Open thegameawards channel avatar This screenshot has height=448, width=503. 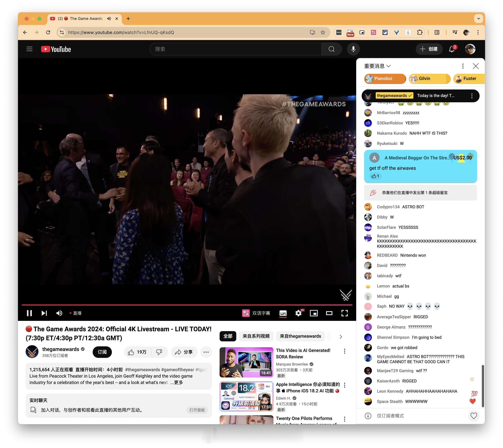coord(32,352)
